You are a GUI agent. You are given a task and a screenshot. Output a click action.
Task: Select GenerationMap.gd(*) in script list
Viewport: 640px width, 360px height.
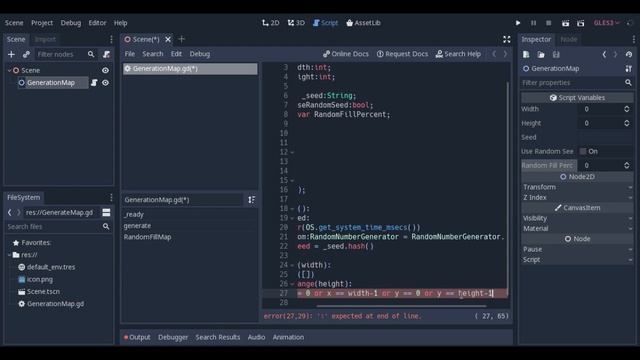tap(190, 69)
